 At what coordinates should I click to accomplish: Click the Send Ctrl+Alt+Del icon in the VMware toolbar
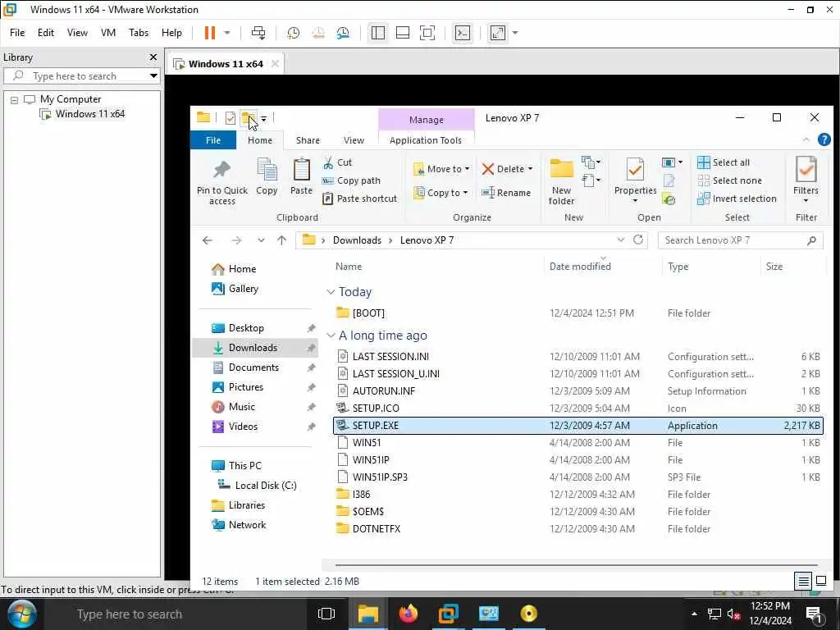pos(258,33)
